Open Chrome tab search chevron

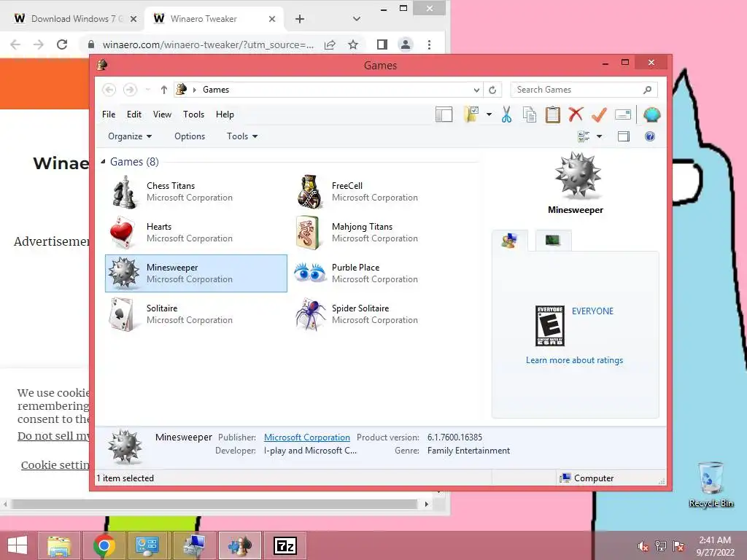pos(356,19)
